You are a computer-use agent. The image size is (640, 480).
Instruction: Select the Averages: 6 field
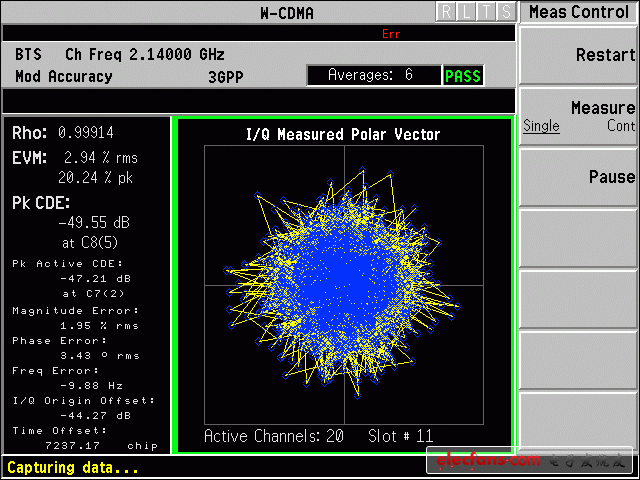(369, 76)
